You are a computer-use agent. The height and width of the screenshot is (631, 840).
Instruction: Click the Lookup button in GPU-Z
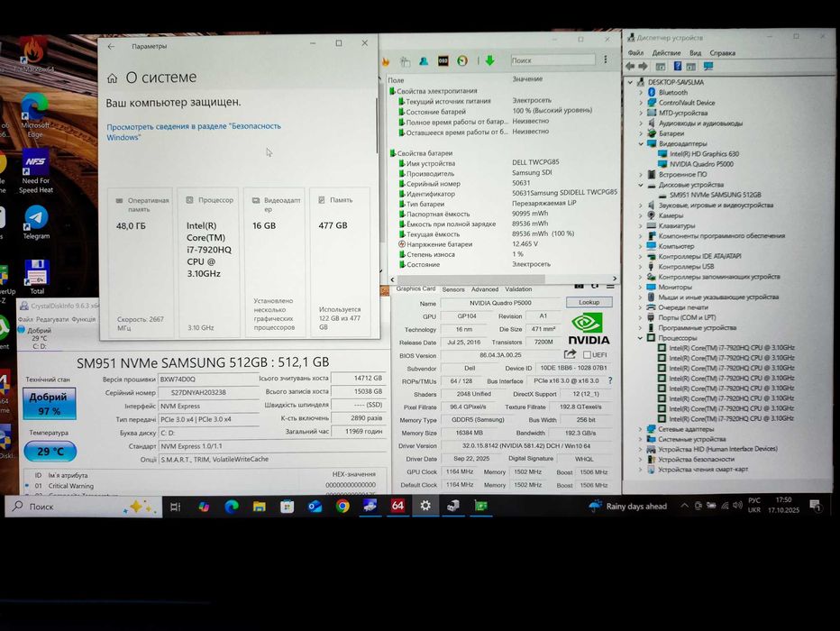[589, 302]
